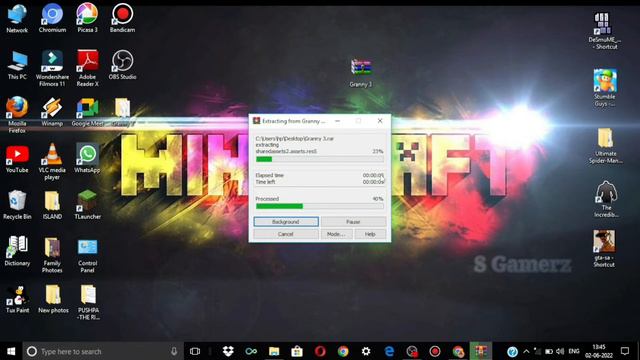The image size is (640, 360).
Task: Close the Extracting from Granny dialog
Action: click(x=380, y=121)
